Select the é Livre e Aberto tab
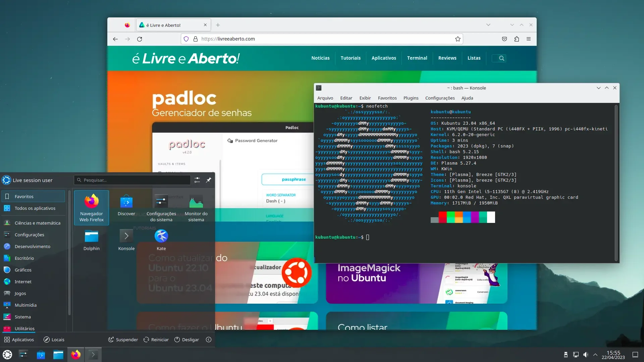The height and width of the screenshot is (362, 644). pyautogui.click(x=173, y=25)
